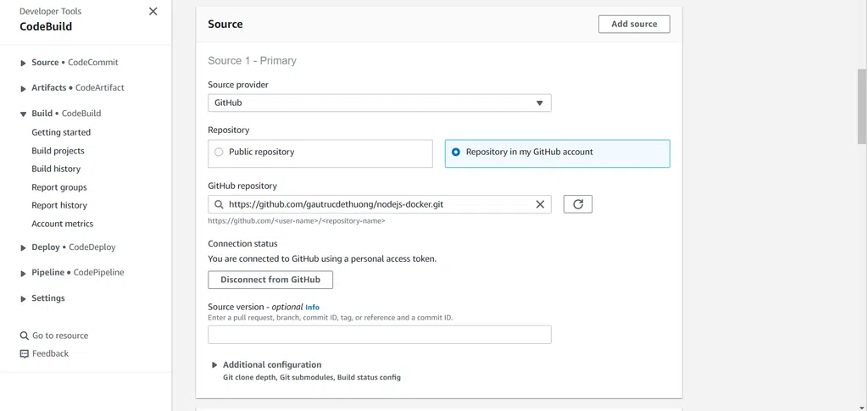Viewport: 868px width, 411px height.
Task: Go to Build projects
Action: click(58, 151)
